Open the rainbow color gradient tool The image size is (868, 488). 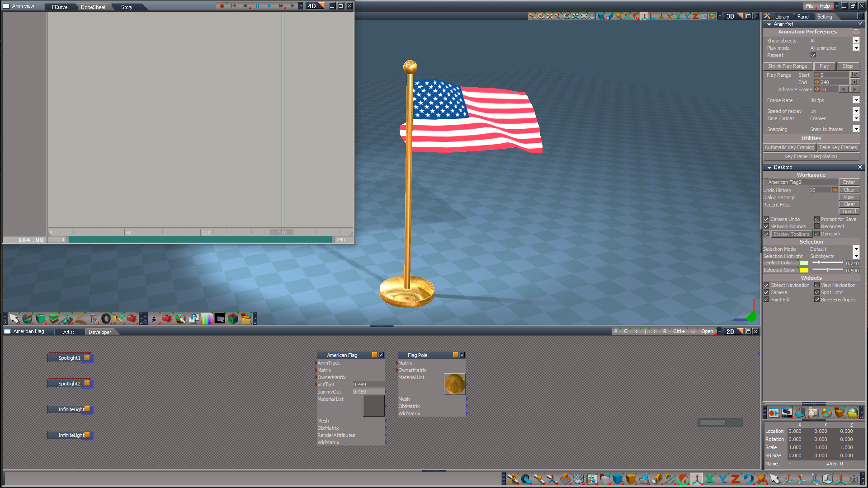pyautogui.click(x=207, y=319)
